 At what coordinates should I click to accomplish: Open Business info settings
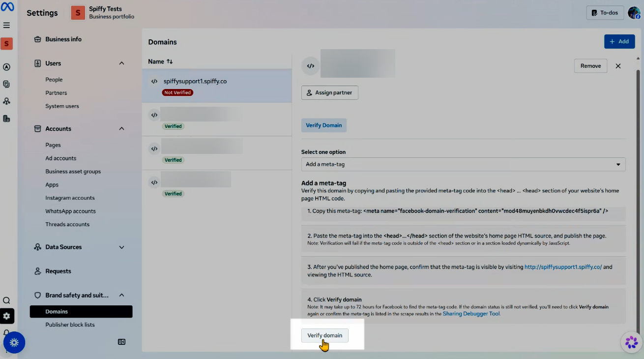(63, 39)
